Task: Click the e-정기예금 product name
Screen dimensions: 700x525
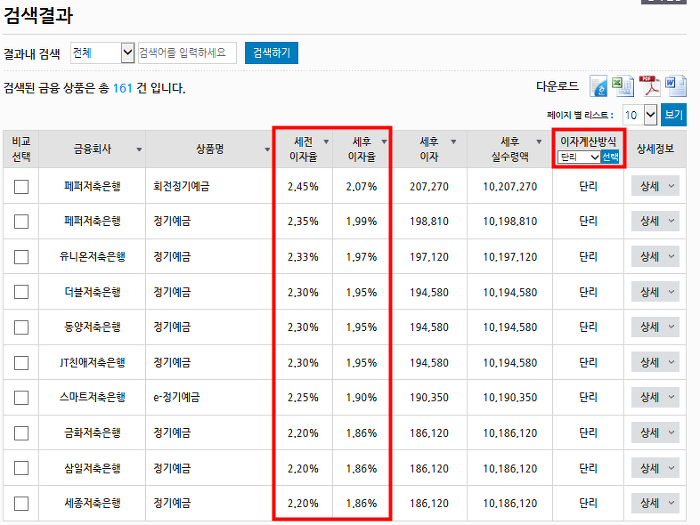Action: (176, 397)
